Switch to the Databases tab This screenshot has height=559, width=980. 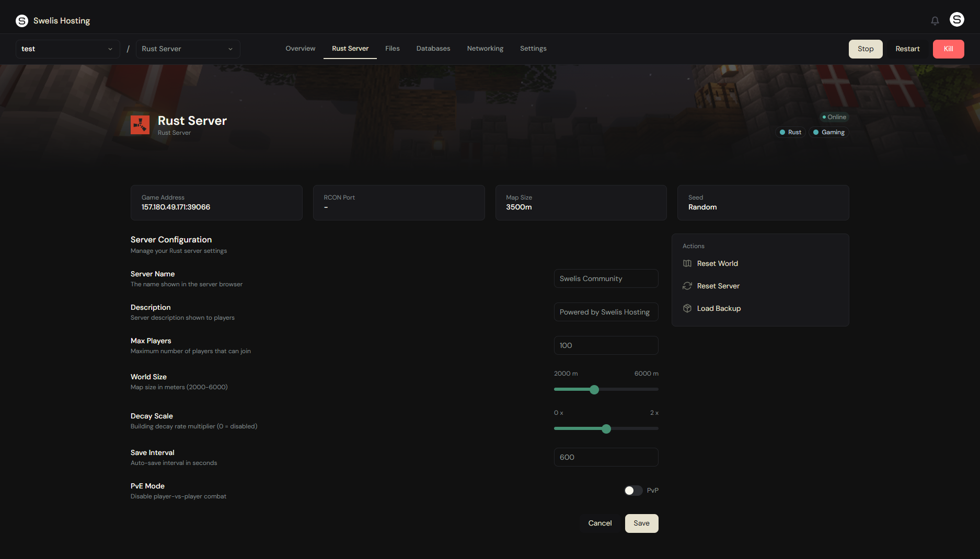click(433, 48)
